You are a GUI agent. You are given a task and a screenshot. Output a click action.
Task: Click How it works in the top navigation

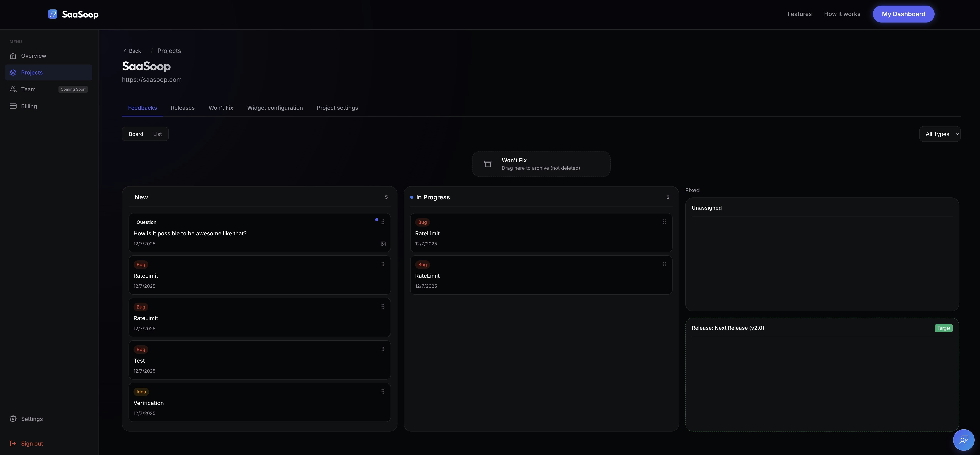tap(842, 14)
